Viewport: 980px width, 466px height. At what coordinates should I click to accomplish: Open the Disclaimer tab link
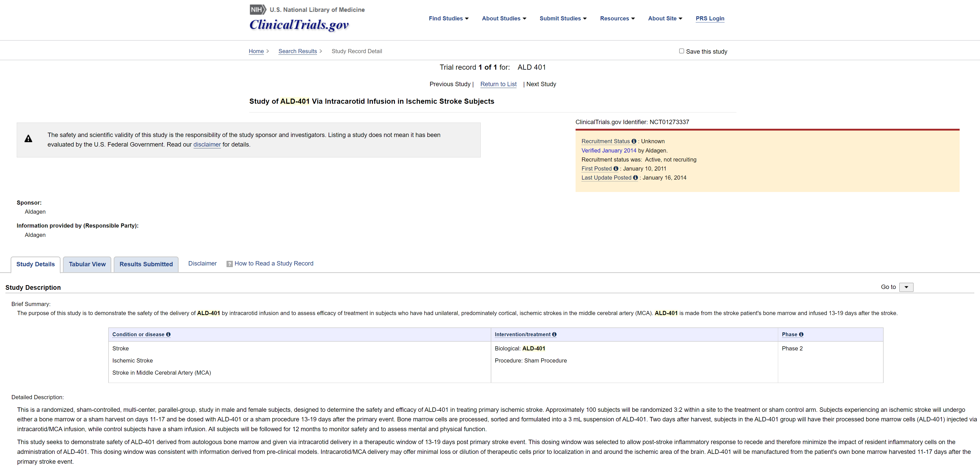tap(202, 263)
